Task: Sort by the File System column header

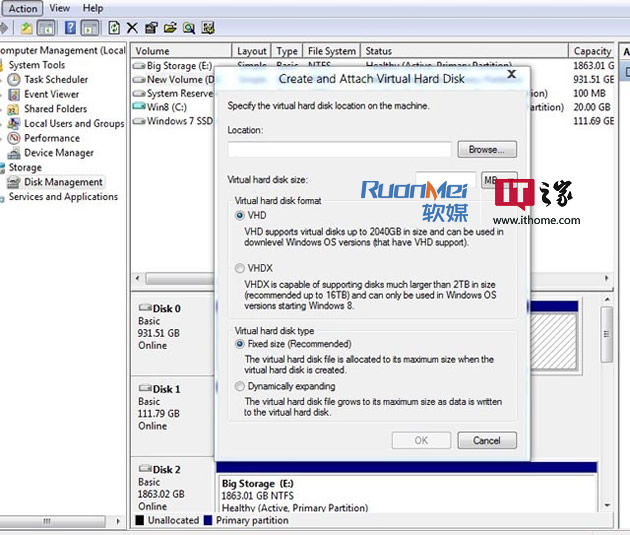Action: 331,51
